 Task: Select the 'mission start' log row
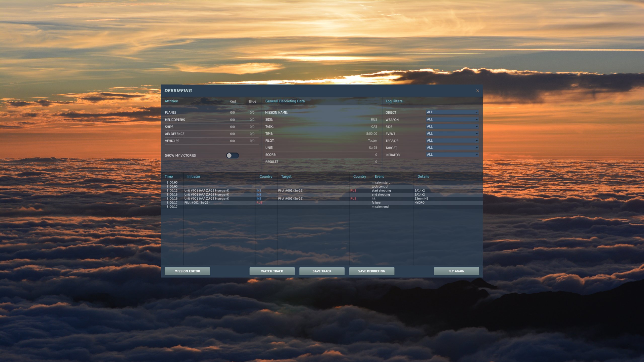322,183
